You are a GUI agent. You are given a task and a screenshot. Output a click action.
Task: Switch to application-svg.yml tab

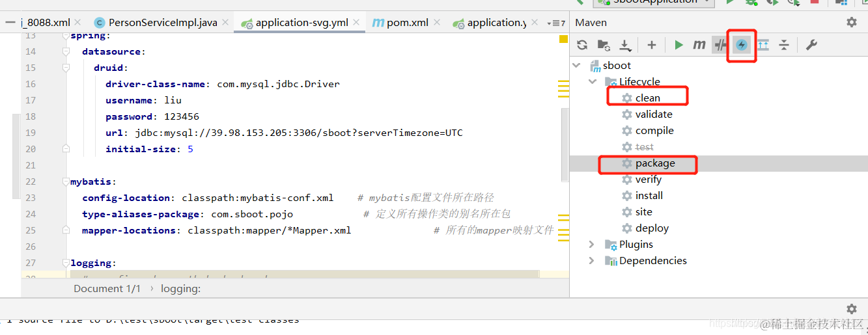pyautogui.click(x=302, y=23)
